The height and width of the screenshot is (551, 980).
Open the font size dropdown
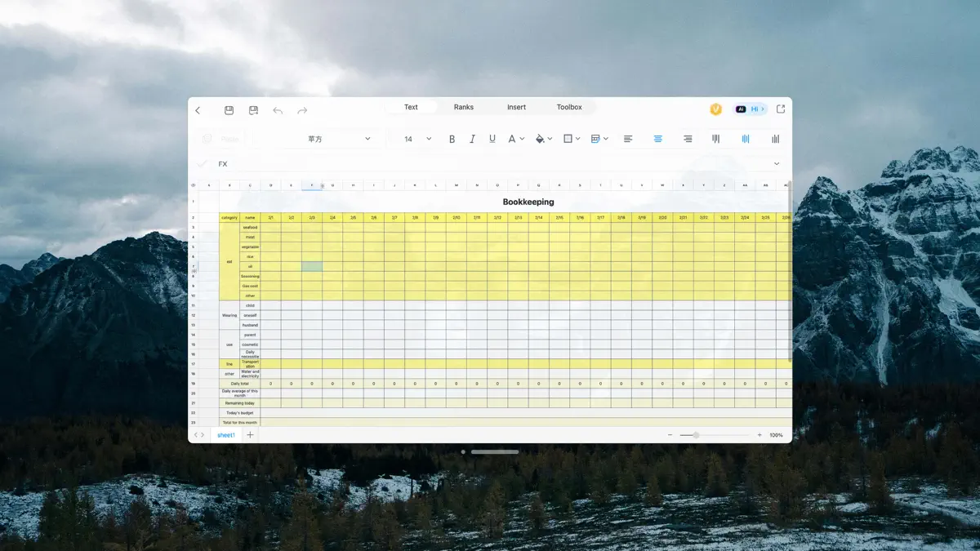click(x=415, y=139)
